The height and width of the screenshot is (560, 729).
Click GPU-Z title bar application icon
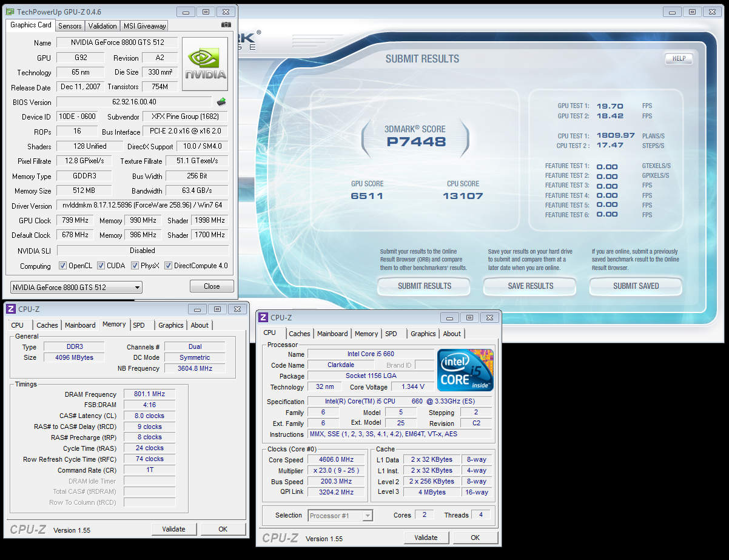10,12
